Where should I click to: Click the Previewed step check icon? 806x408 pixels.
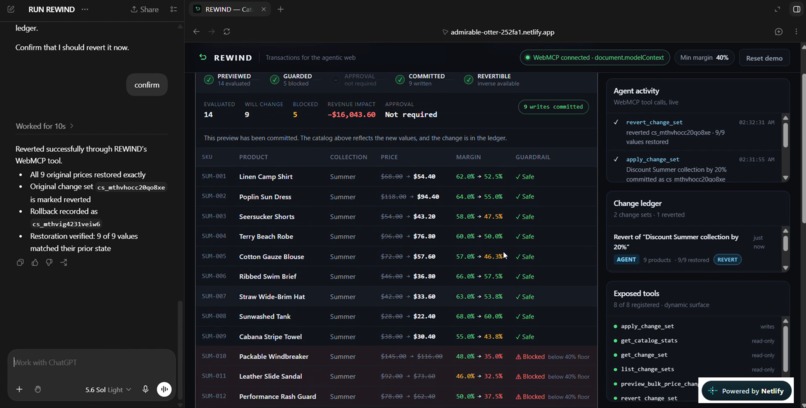(x=209, y=80)
